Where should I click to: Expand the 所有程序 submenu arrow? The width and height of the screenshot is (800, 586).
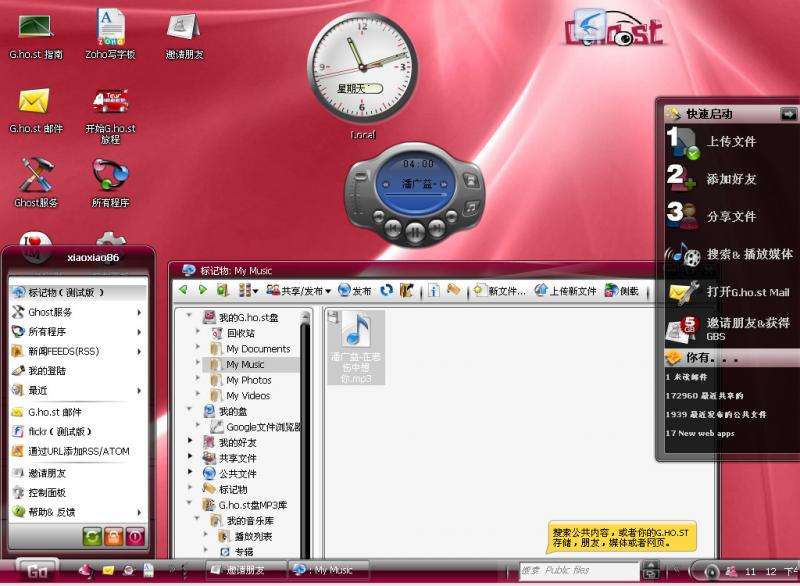(x=139, y=332)
